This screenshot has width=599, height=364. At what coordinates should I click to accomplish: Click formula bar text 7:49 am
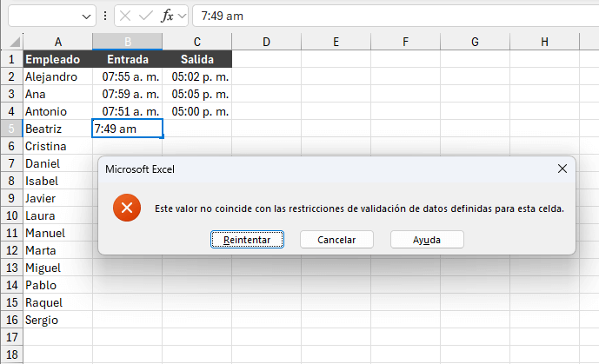tap(222, 16)
